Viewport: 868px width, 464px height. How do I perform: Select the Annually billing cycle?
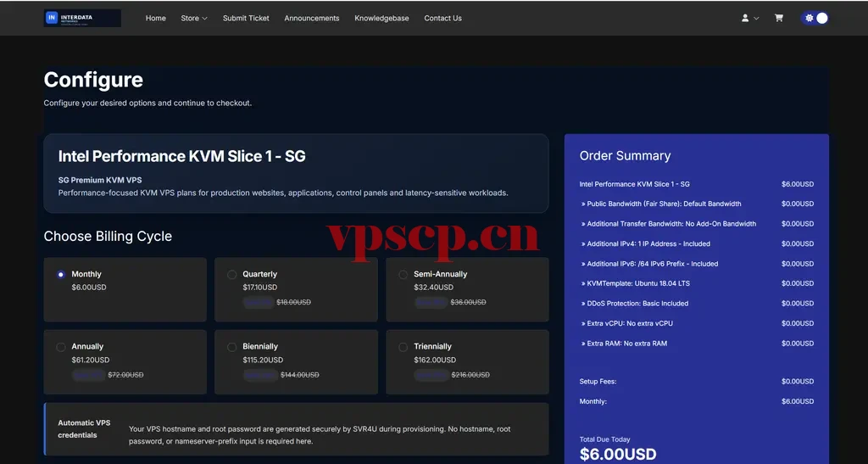pos(125,361)
